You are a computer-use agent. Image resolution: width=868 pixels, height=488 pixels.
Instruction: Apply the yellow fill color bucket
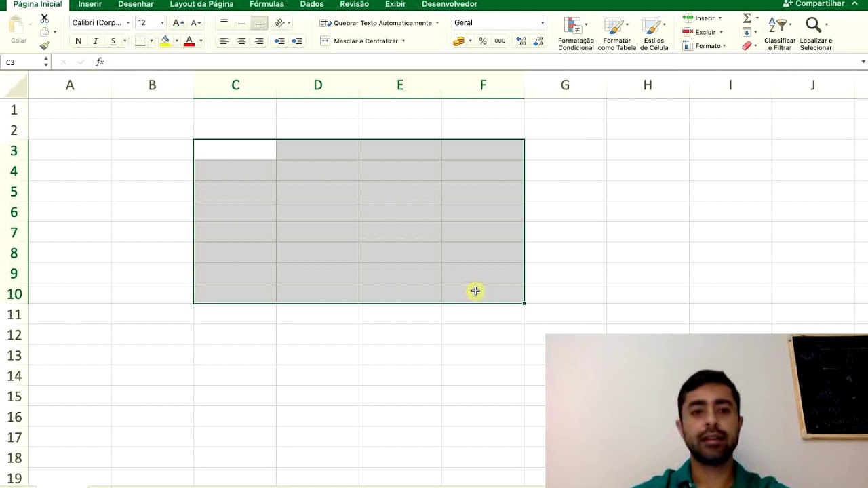[x=165, y=41]
